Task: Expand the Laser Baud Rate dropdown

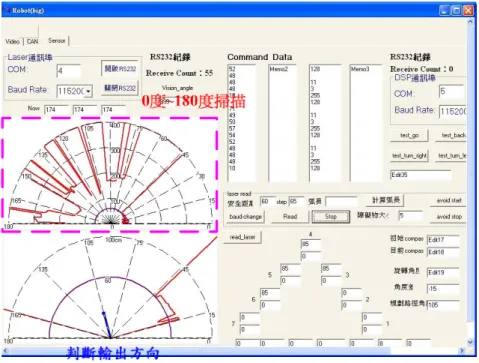Action: coord(88,91)
